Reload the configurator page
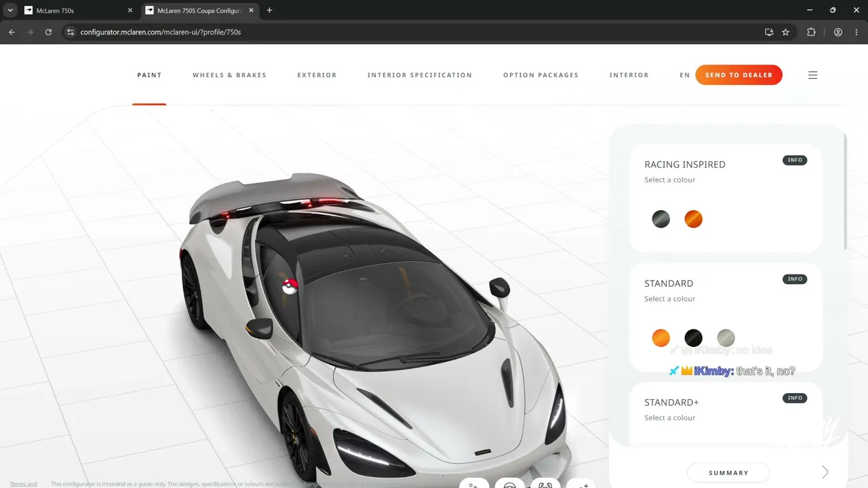 point(48,32)
